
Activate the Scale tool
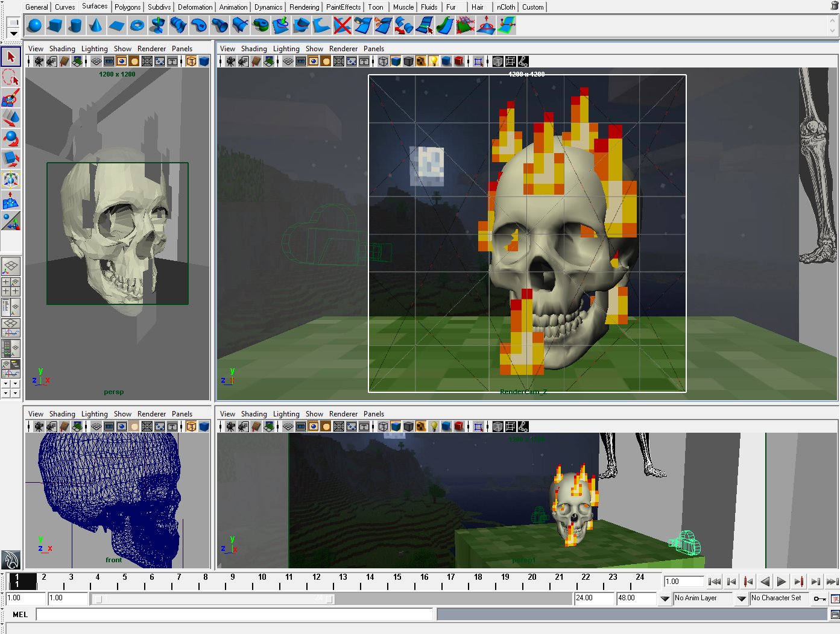tap(11, 158)
